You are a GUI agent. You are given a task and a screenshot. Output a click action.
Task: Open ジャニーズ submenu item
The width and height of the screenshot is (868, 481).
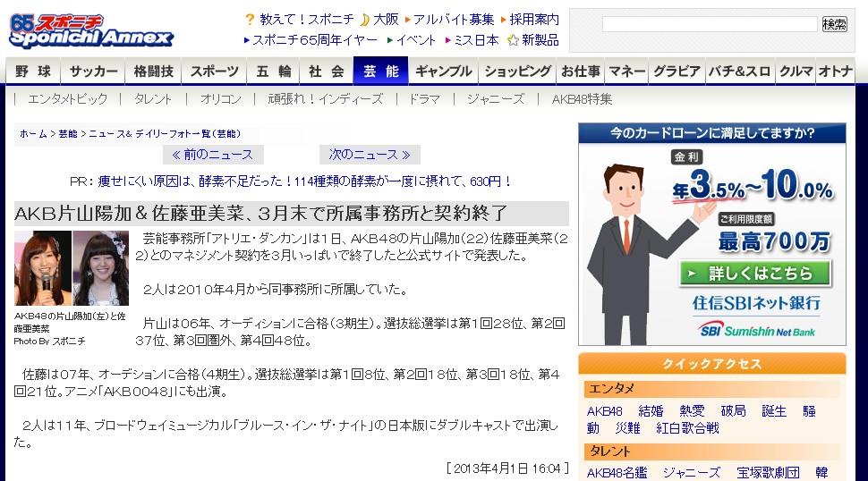coord(496,99)
